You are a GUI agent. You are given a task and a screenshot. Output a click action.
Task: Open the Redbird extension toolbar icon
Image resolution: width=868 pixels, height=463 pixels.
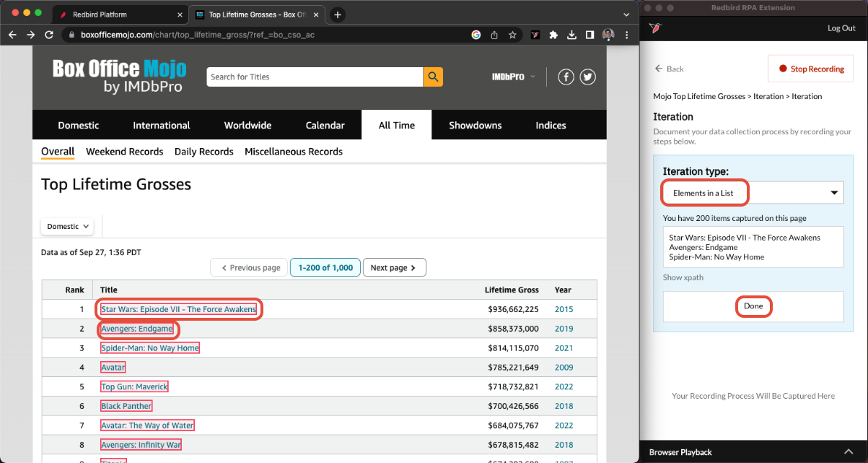coord(535,35)
